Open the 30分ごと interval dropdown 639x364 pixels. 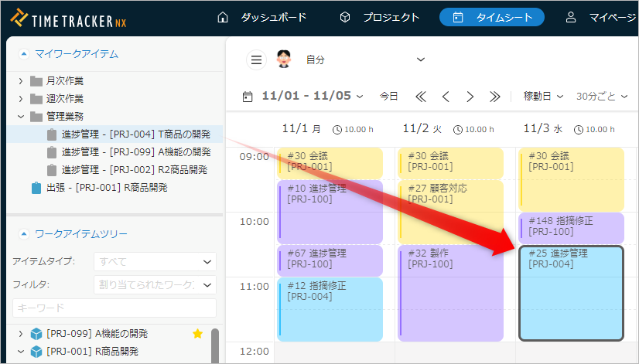click(601, 97)
